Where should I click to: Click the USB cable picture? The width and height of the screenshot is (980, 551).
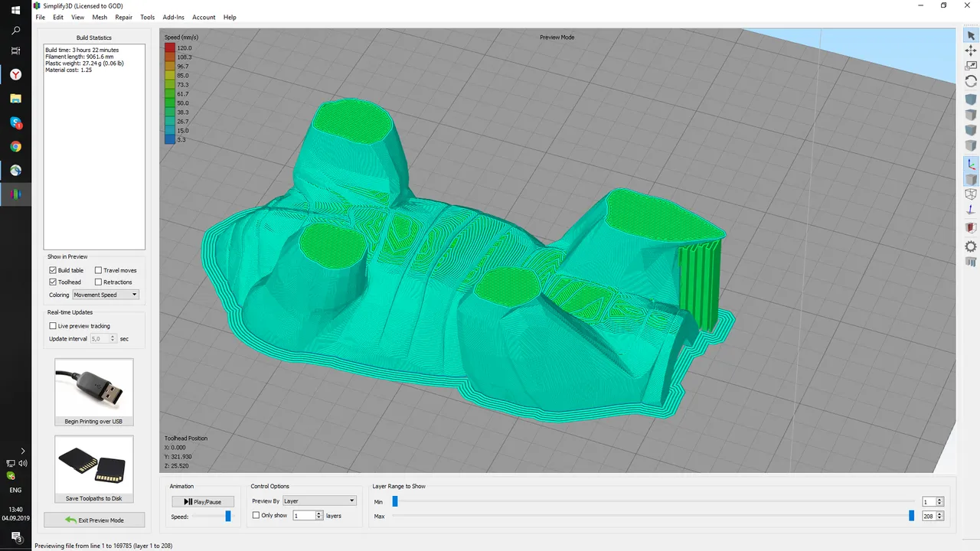[94, 387]
